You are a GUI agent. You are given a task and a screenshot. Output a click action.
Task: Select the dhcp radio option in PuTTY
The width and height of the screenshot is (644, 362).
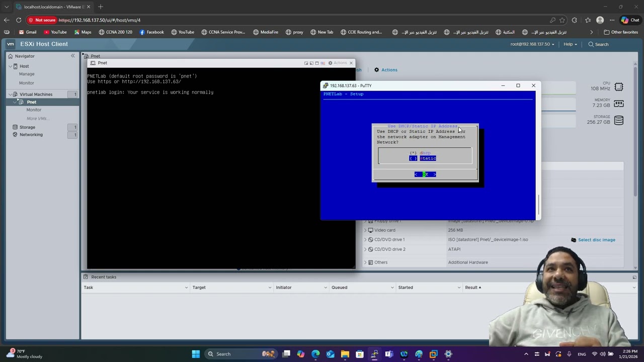(x=421, y=153)
